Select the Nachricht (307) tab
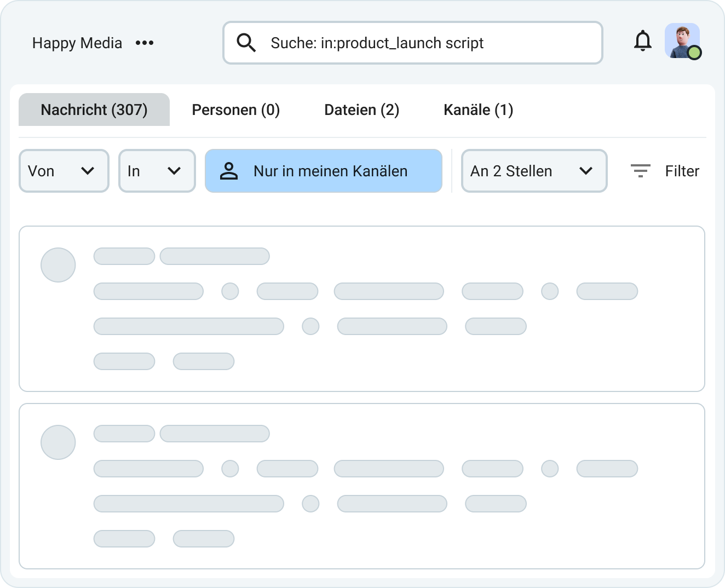725x588 pixels. click(x=94, y=109)
